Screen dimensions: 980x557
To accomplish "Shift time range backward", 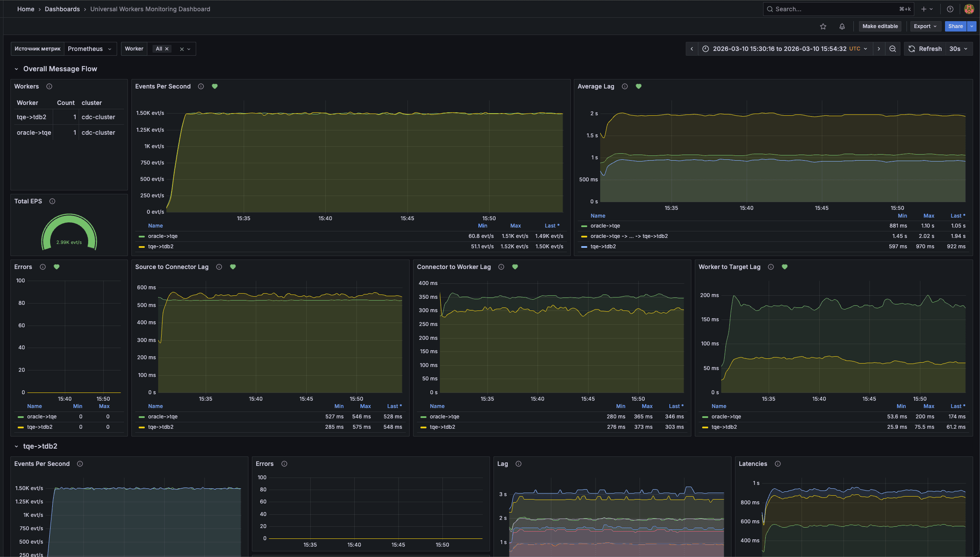I will coord(691,49).
